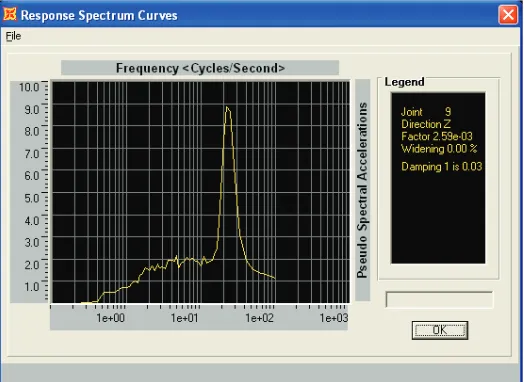Close the Response Spectrum Curves window
524x382 pixels.
[x=508, y=15]
